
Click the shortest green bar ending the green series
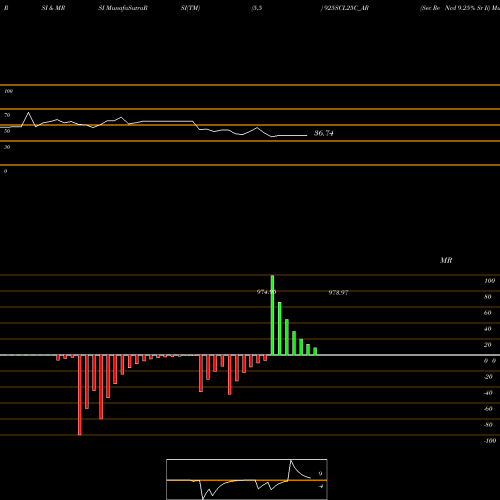point(315,351)
